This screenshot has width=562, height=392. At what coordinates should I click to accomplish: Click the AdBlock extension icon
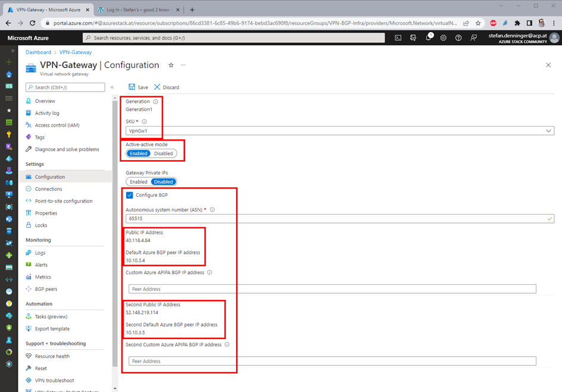pos(493,23)
